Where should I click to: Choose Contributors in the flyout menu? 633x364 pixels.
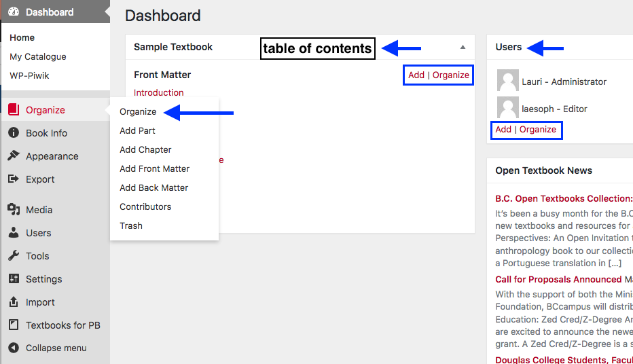tap(145, 206)
